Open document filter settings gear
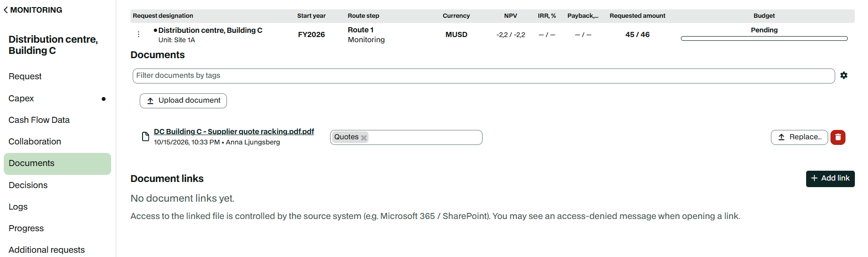Screen dimensions: 868x257 point(844,76)
